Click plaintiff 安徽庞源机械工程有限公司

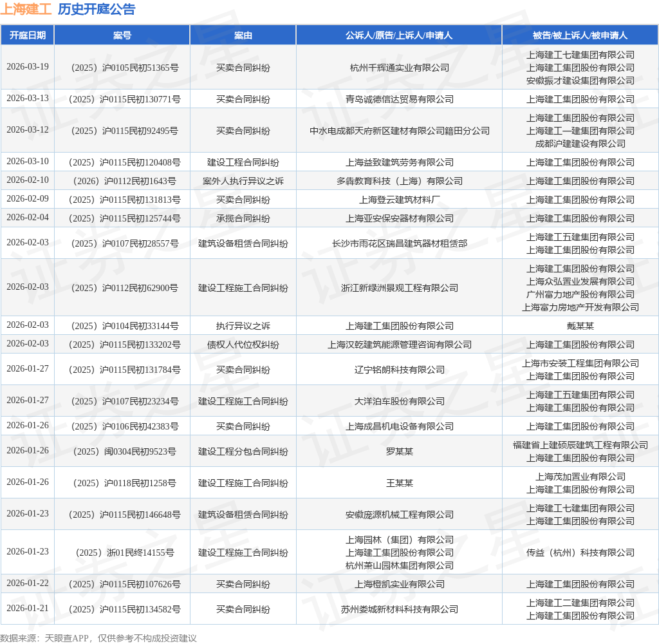click(399, 515)
